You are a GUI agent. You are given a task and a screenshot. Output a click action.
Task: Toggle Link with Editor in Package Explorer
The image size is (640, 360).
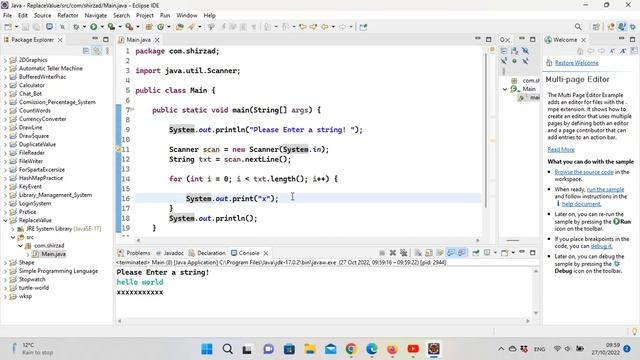pyautogui.click(x=97, y=51)
